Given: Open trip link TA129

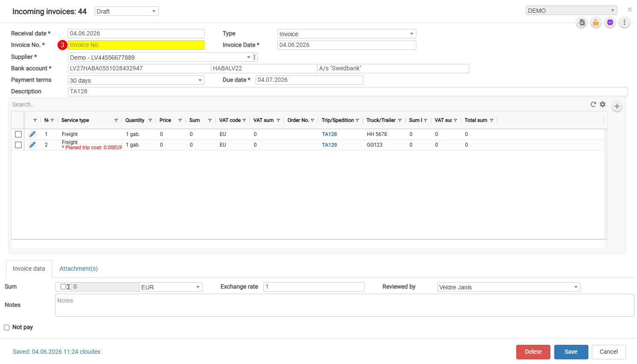Looking at the screenshot, I should tap(329, 145).
